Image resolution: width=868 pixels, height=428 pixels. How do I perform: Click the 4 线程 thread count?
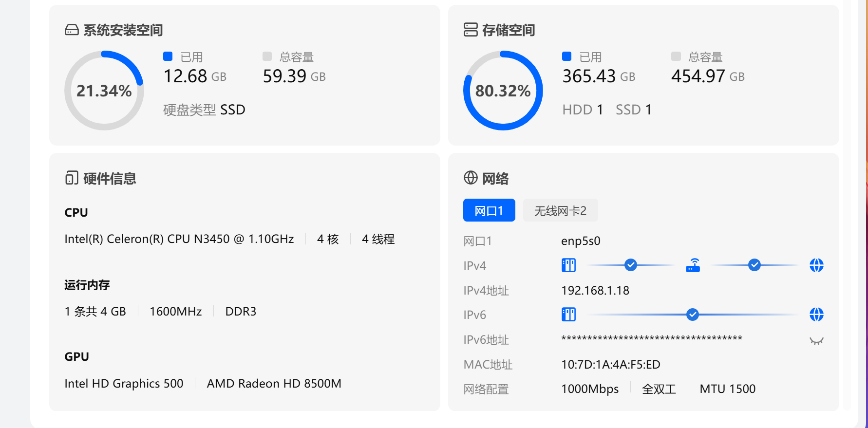(x=378, y=239)
